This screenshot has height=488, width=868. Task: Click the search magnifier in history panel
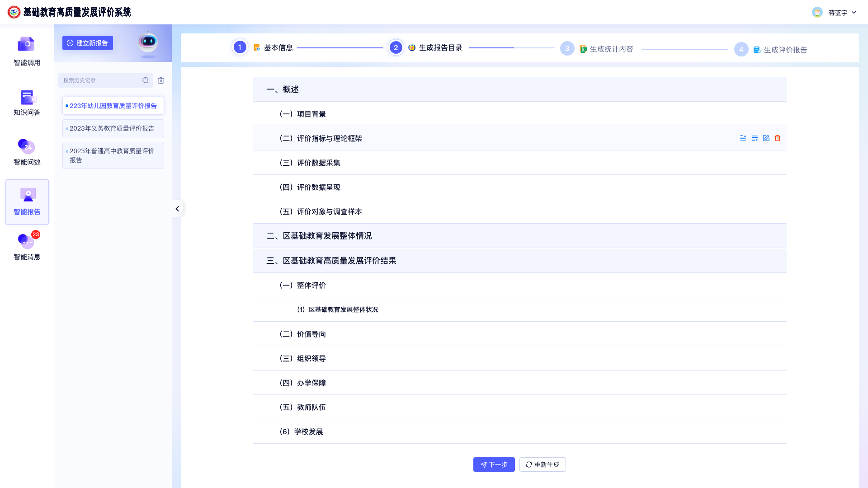(146, 80)
